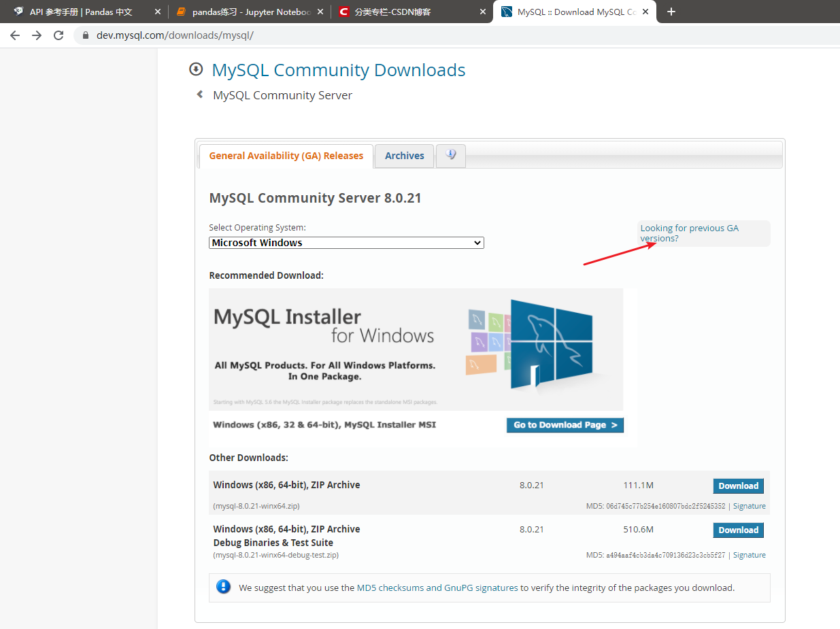This screenshot has height=629, width=840.
Task: Close the CSDN blog tab
Action: coord(483,12)
